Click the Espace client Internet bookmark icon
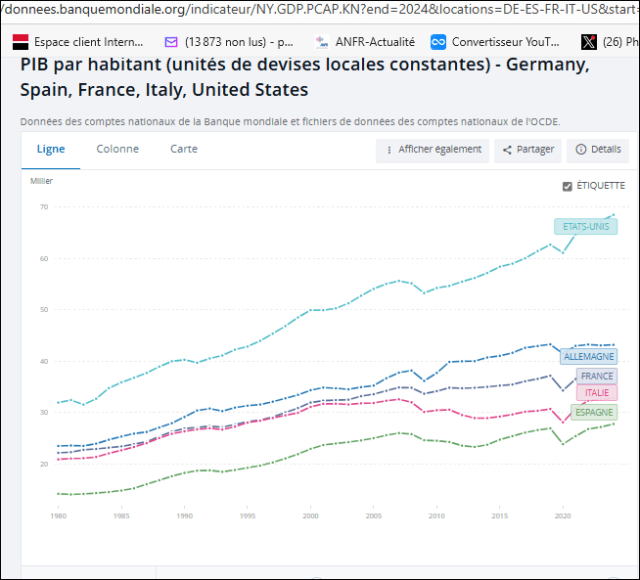The width and height of the screenshot is (640, 580). (20, 42)
